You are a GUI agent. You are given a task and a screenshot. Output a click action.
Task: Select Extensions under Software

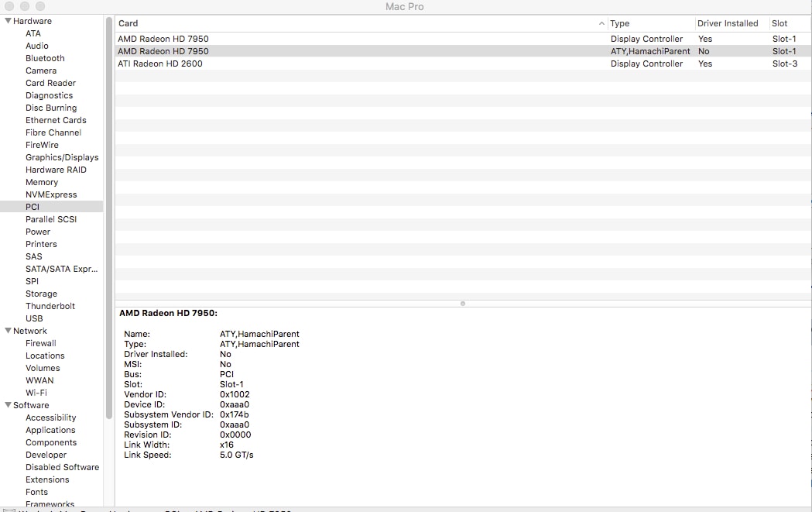[47, 480]
